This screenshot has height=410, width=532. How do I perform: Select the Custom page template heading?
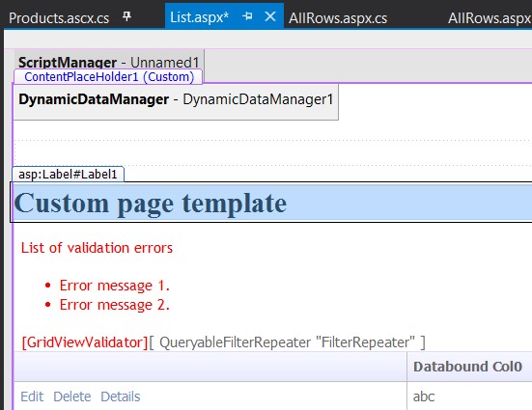tap(151, 204)
